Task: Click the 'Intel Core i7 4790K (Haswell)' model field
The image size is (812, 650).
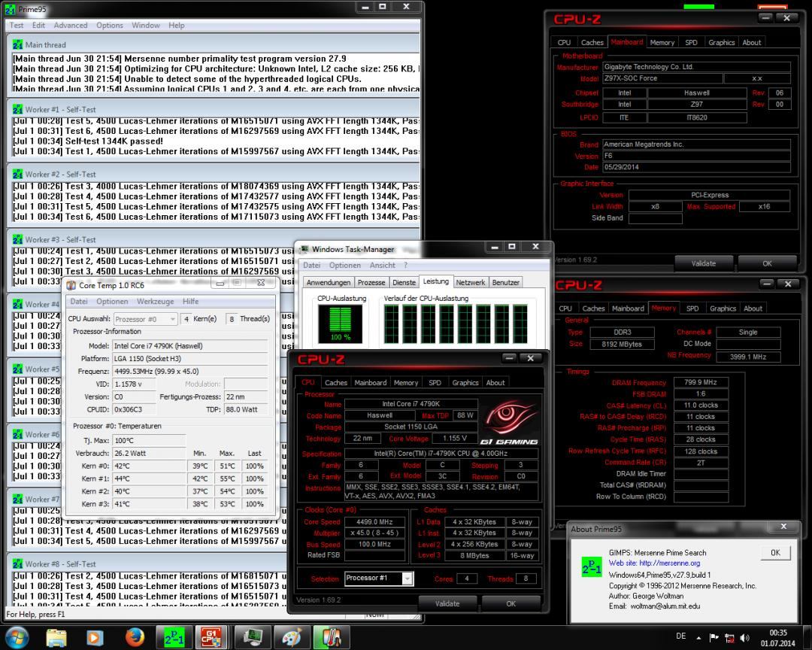Action: tap(190, 346)
